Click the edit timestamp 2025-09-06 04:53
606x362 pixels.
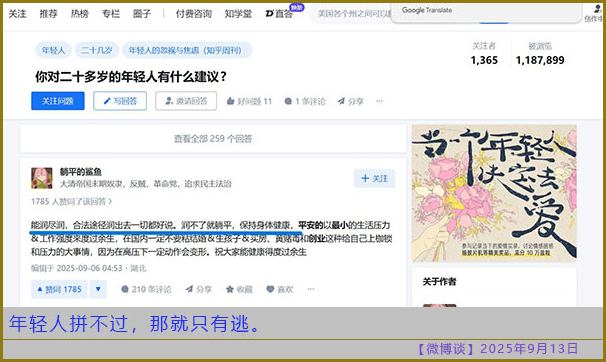(89, 268)
